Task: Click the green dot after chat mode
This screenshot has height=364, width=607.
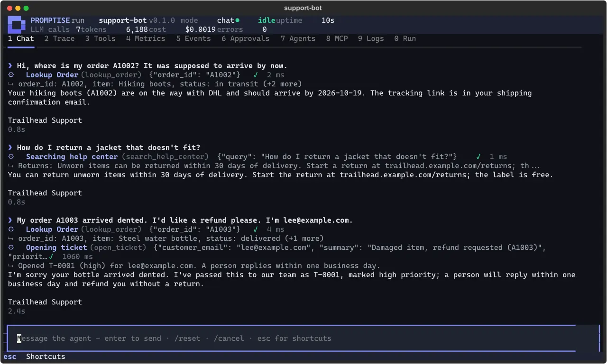Action: click(x=238, y=20)
